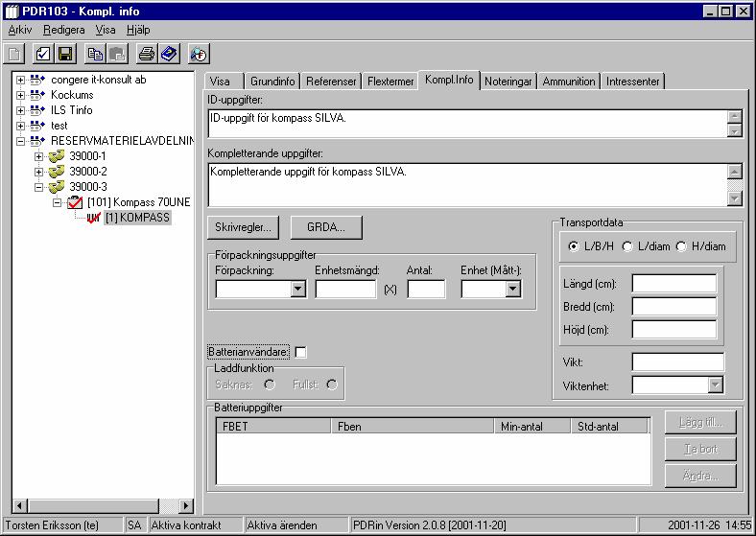This screenshot has height=536, width=756.
Task: Switch to the Referenser tab
Action: pyautogui.click(x=331, y=82)
